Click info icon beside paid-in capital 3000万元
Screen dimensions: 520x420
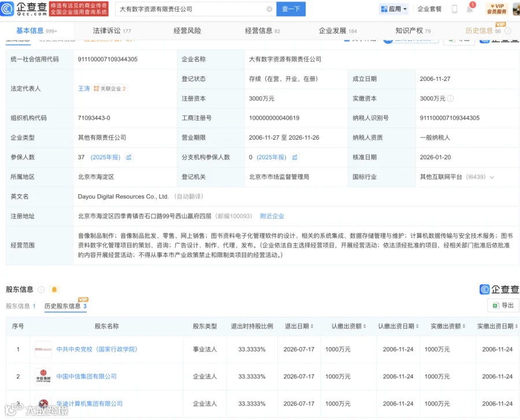point(450,98)
